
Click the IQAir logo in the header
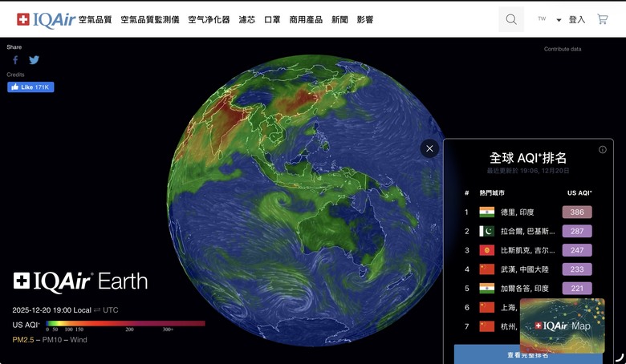pos(46,19)
